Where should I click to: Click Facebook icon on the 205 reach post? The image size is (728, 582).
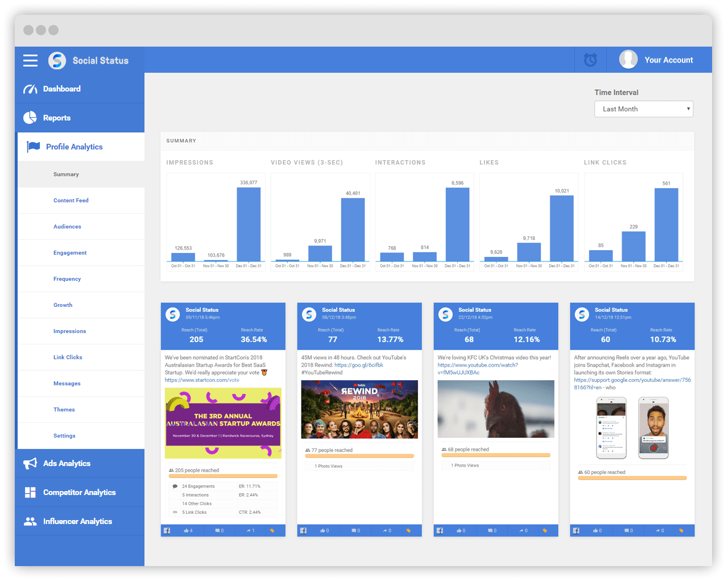tap(167, 530)
